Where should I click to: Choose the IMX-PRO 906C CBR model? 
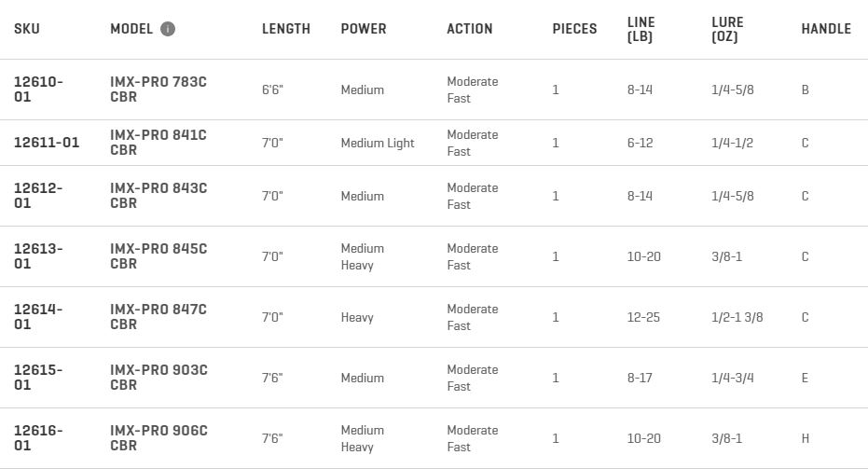(x=158, y=438)
